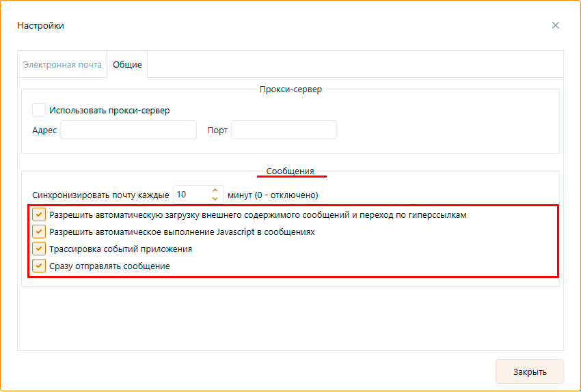The width and height of the screenshot is (581, 392).
Task: Select the Общие tab
Action: 127,65
